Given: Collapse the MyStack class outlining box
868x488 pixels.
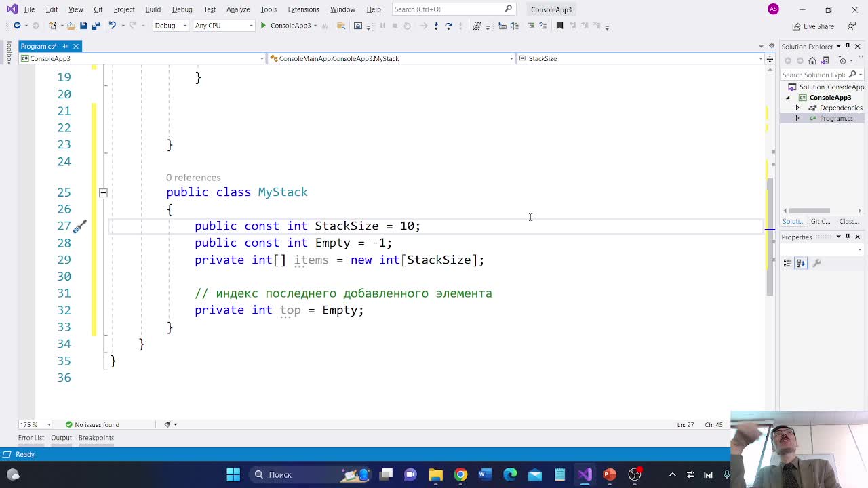Looking at the screenshot, I should point(103,192).
